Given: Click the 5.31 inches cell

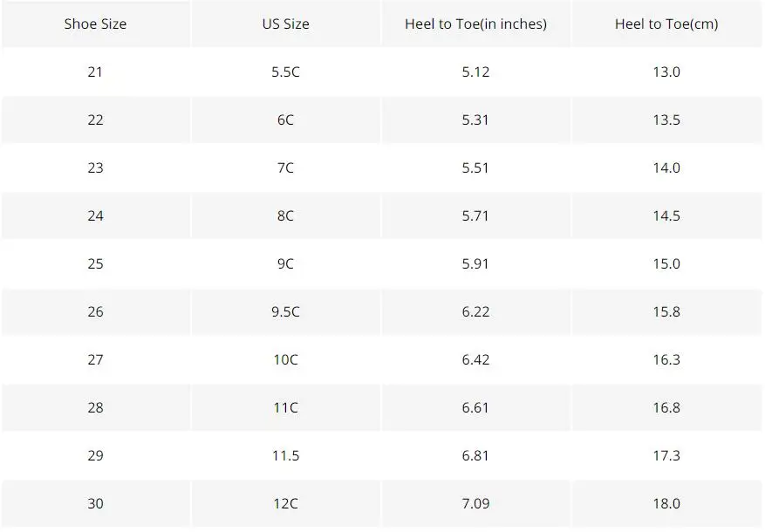Looking at the screenshot, I should pos(475,119).
